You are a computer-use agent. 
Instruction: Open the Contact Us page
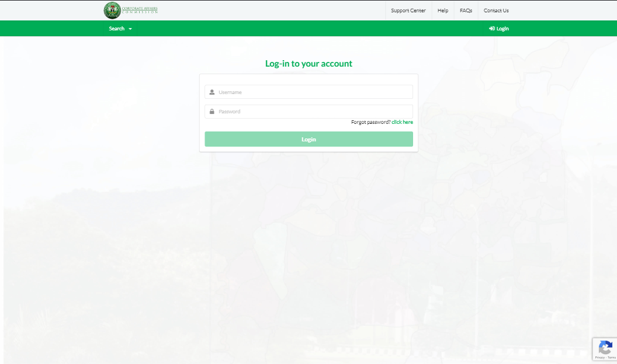coord(496,11)
